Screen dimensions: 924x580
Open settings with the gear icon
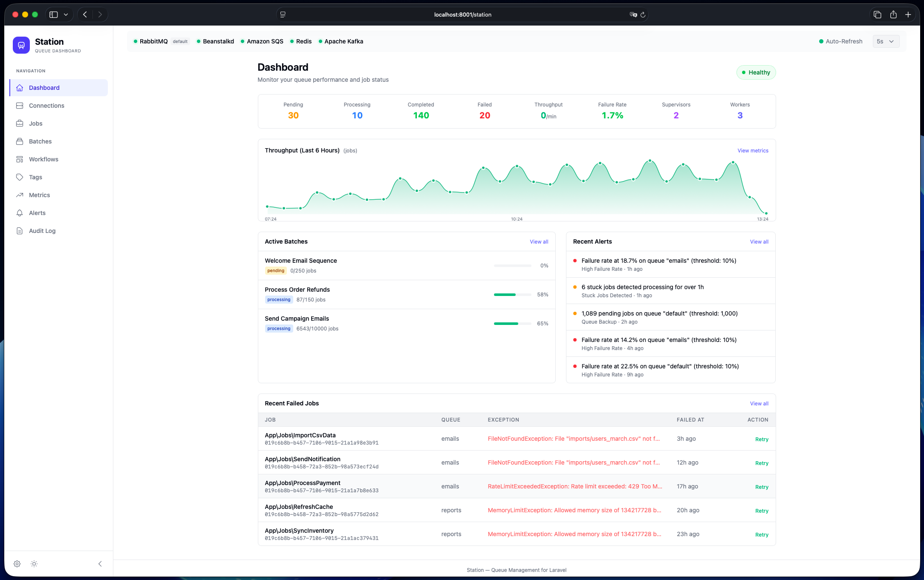click(x=17, y=564)
